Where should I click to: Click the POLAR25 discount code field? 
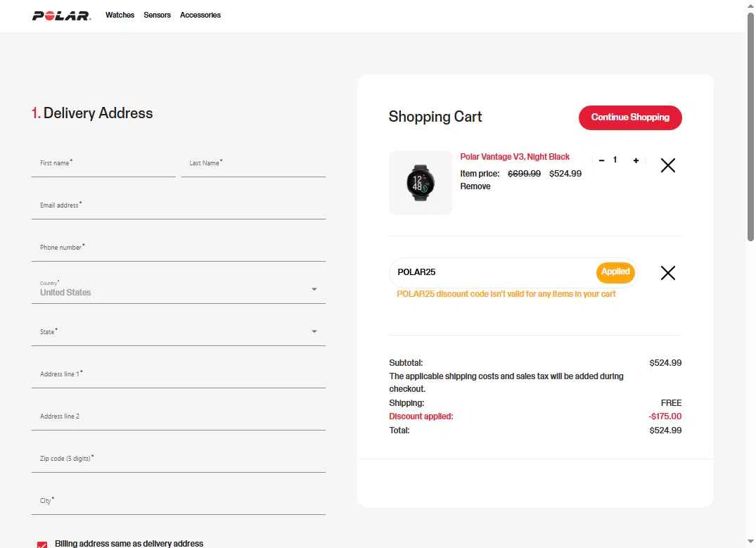click(x=492, y=272)
